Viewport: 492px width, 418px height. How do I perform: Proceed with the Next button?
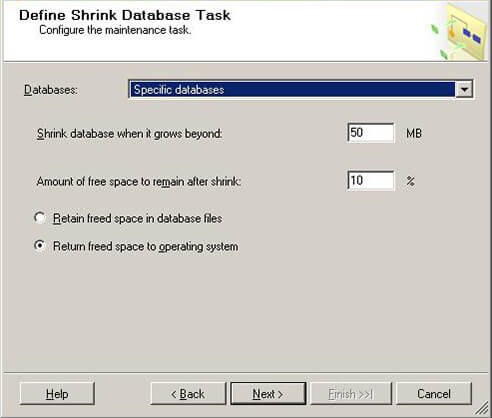pos(268,394)
